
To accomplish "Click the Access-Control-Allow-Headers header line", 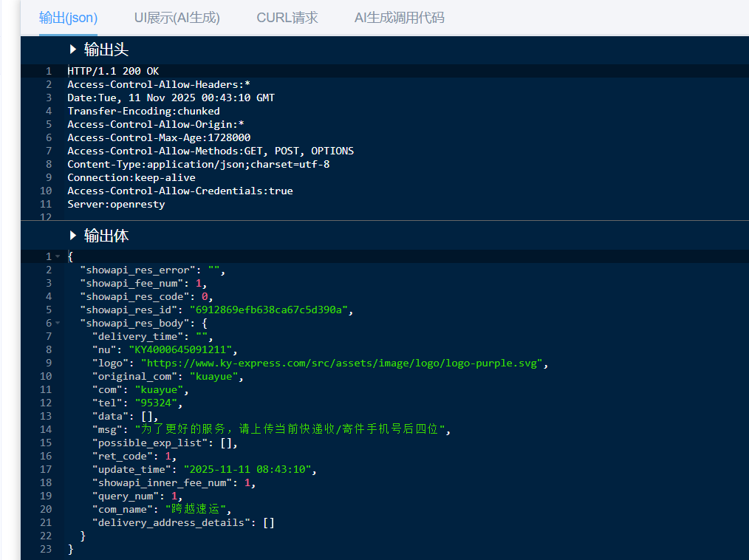I will click(159, 84).
